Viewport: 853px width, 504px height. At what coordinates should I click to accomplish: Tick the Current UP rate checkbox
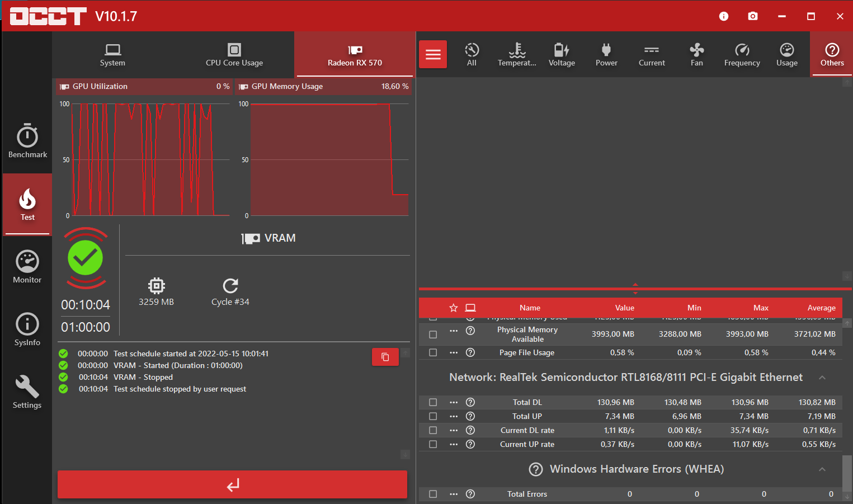coord(433,444)
